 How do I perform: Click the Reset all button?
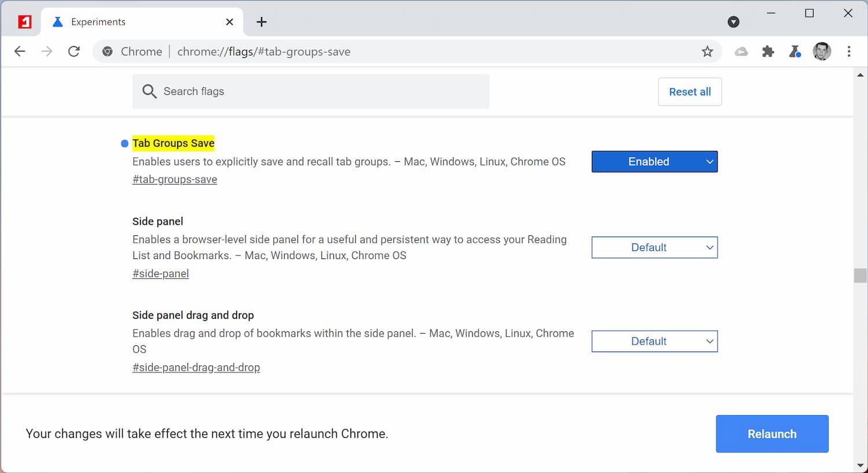690,92
